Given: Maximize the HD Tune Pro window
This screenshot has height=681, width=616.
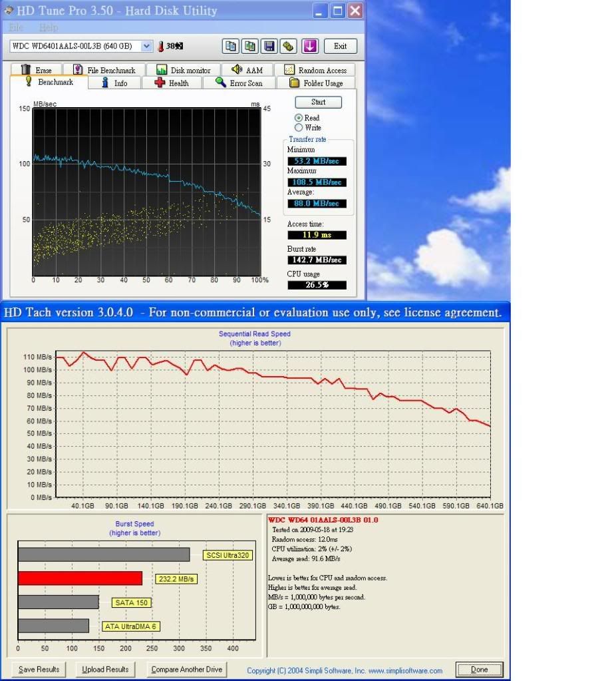Looking at the screenshot, I should [x=337, y=11].
